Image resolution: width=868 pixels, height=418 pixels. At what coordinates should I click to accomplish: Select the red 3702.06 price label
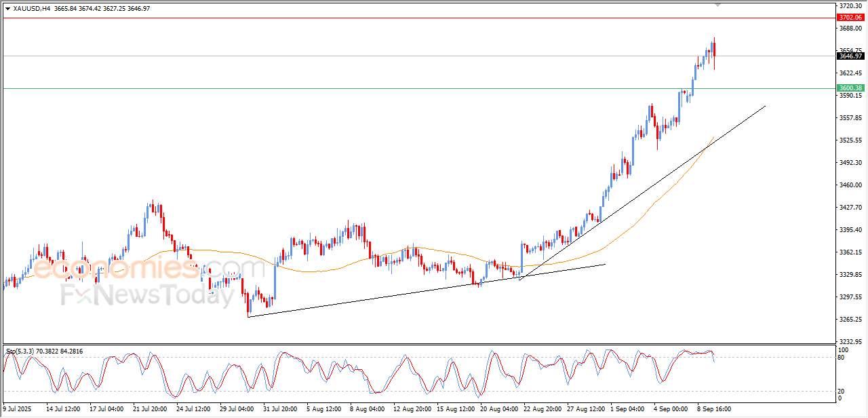(x=850, y=17)
